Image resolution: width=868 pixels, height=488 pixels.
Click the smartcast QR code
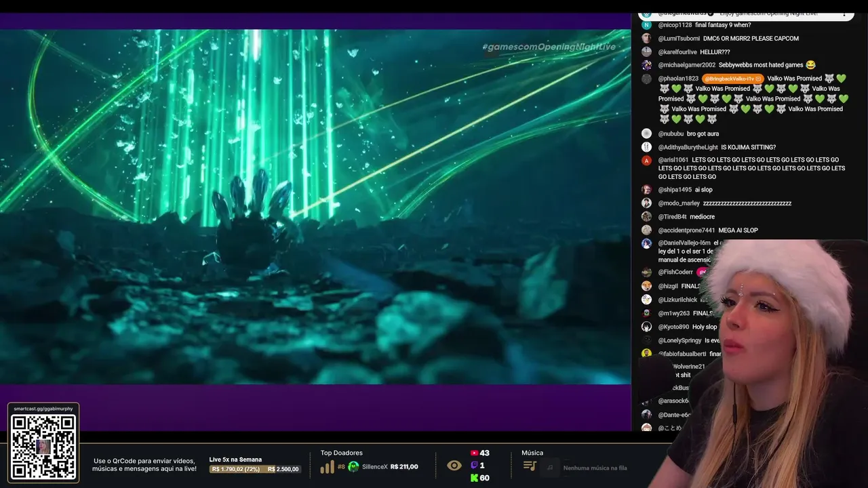tap(43, 447)
